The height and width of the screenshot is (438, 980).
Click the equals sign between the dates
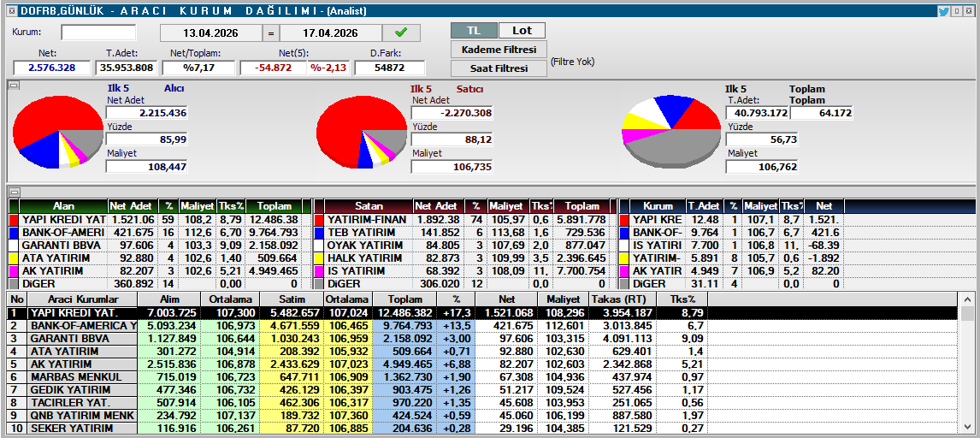[270, 33]
